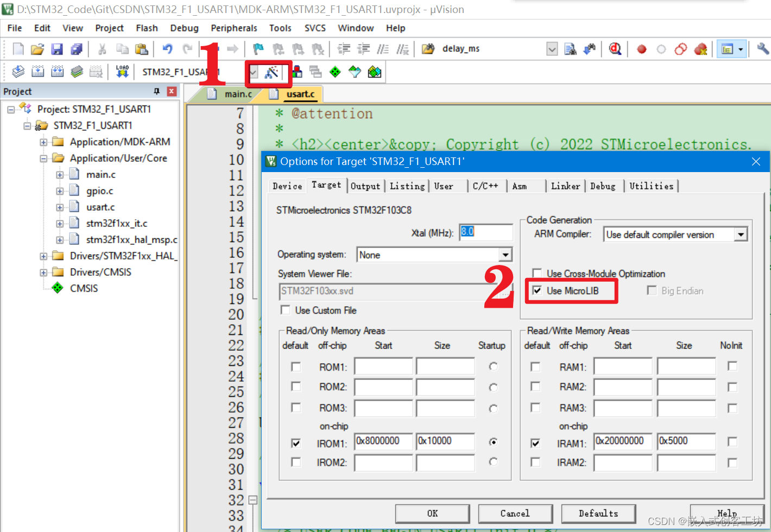Insert a breakpoint with the red circle icon

click(x=642, y=49)
